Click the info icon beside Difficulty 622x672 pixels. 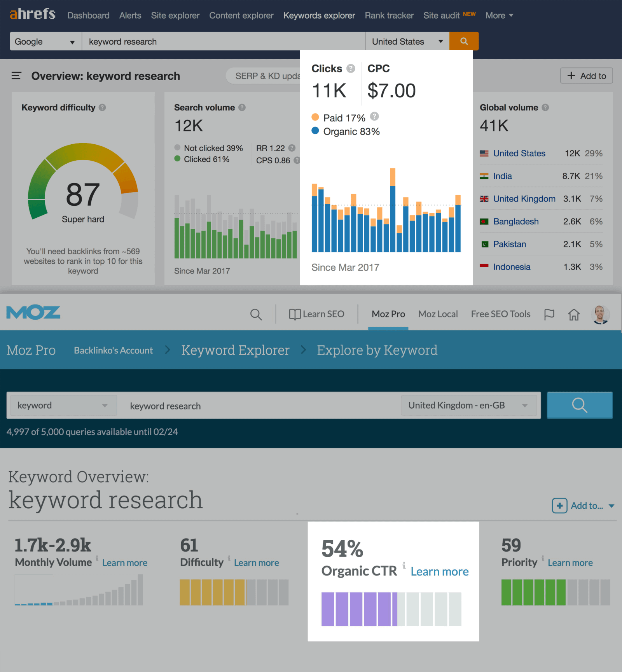pyautogui.click(x=229, y=558)
